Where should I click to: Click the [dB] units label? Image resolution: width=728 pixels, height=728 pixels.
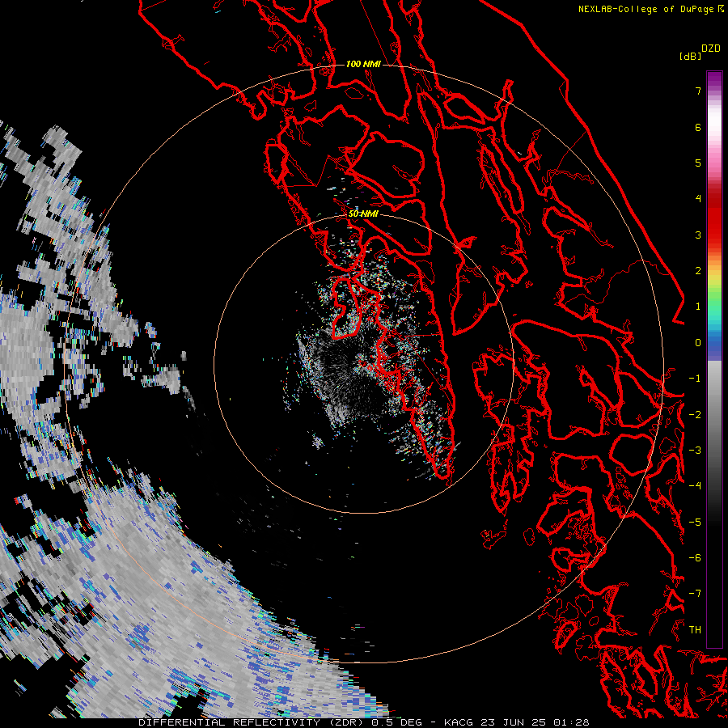[690, 56]
